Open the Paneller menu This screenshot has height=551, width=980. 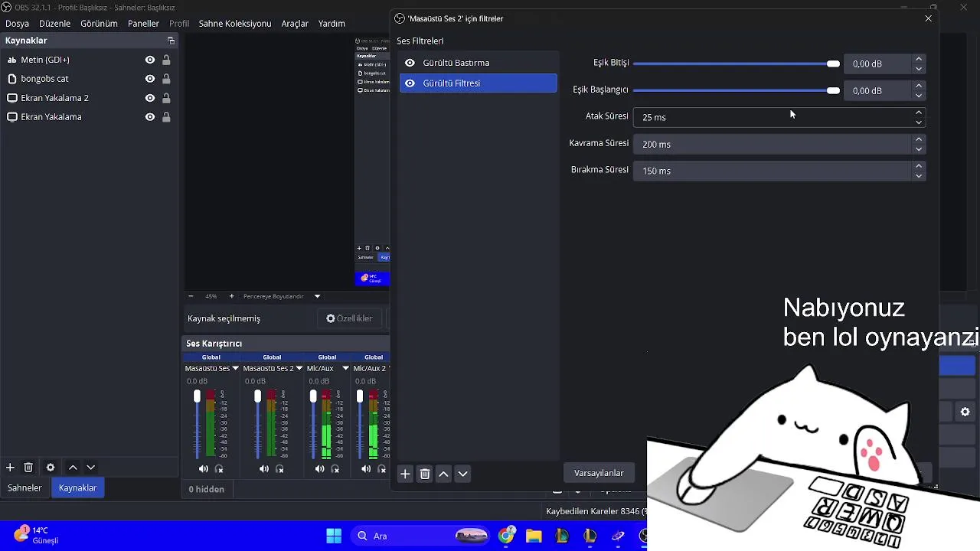pos(143,24)
